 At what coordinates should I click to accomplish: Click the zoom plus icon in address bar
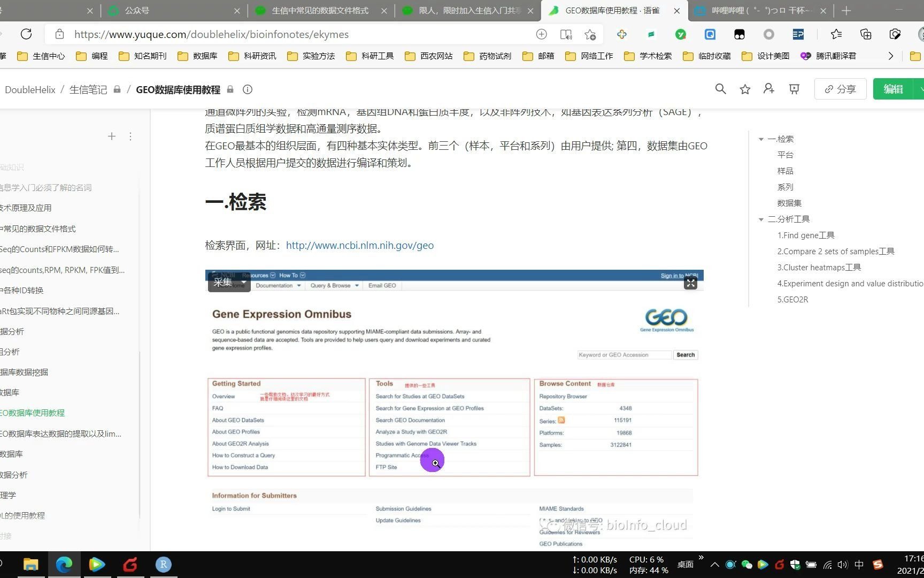point(541,34)
